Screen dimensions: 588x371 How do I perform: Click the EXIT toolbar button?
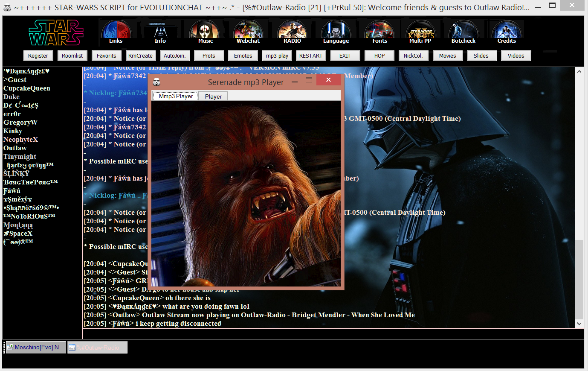(345, 56)
